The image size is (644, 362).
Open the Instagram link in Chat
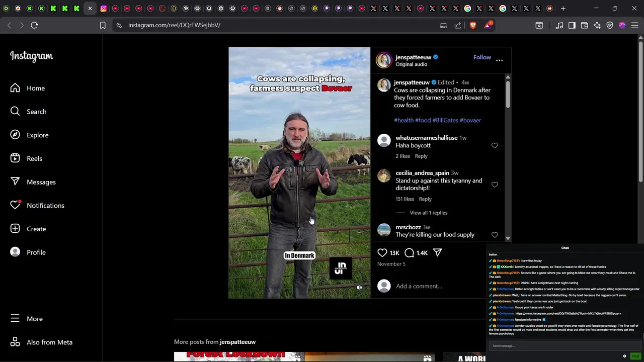coord(568,313)
